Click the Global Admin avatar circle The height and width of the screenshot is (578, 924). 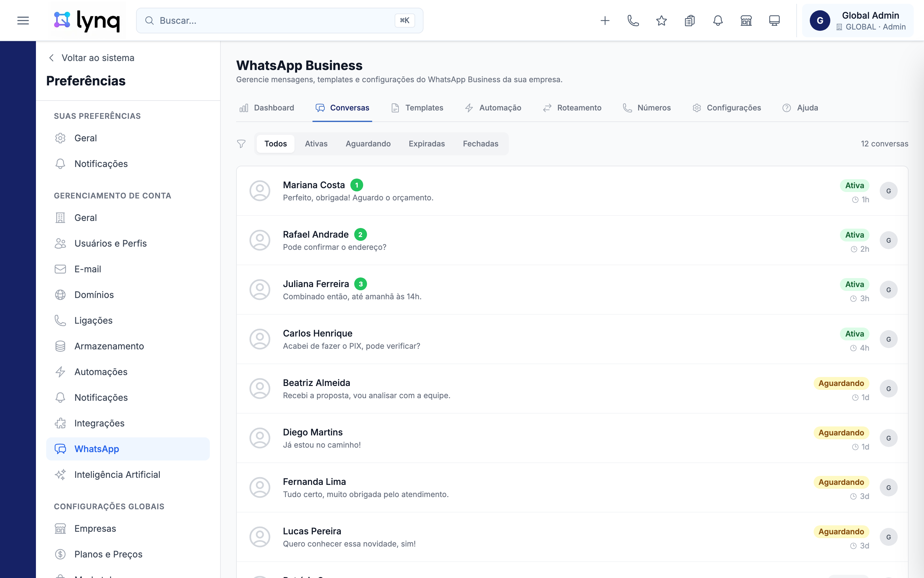pyautogui.click(x=820, y=21)
